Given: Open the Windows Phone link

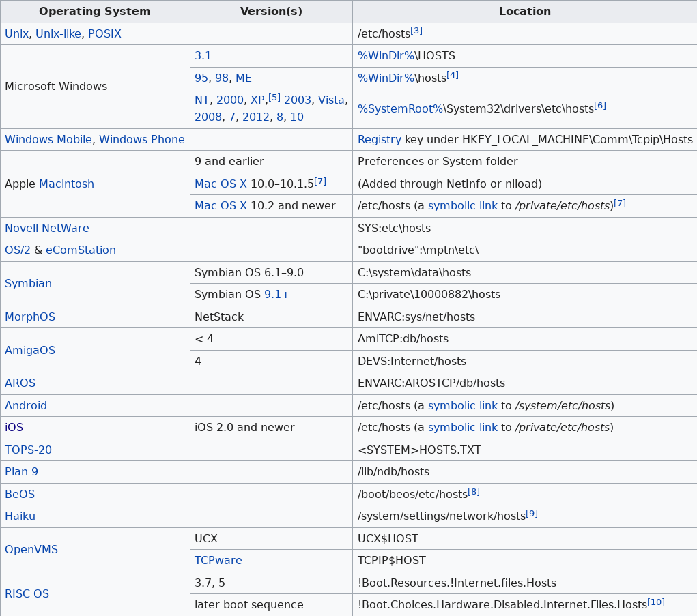Looking at the screenshot, I should (x=142, y=139).
